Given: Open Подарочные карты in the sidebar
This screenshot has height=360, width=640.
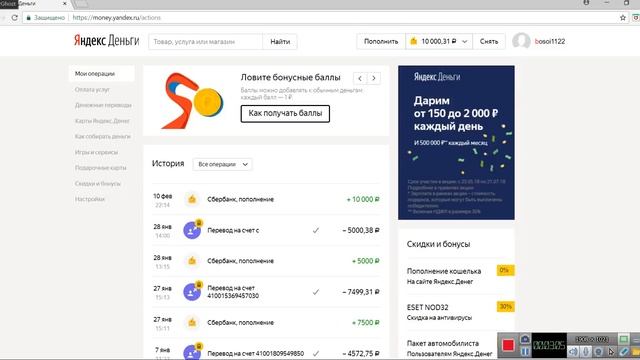Looking at the screenshot, I should (x=100, y=168).
